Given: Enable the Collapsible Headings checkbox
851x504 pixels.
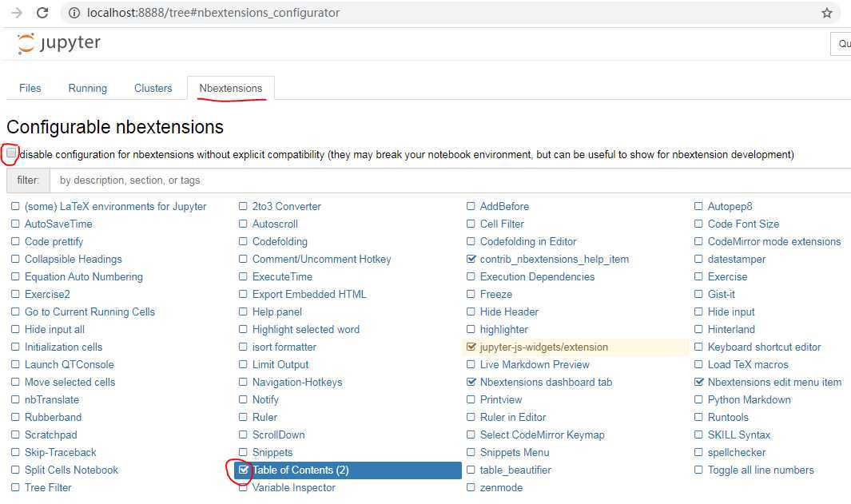Looking at the screenshot, I should tap(15, 259).
